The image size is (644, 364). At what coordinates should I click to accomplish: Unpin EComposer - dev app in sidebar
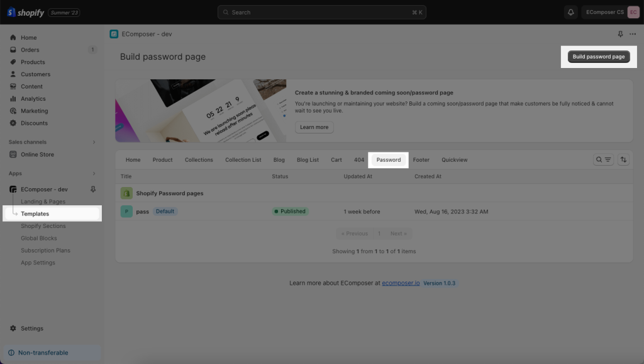click(x=93, y=189)
